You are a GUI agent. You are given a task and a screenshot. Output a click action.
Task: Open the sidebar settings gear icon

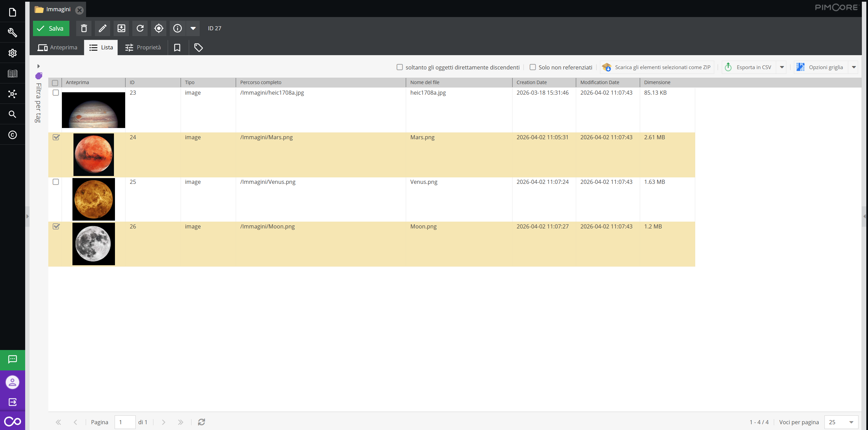13,53
